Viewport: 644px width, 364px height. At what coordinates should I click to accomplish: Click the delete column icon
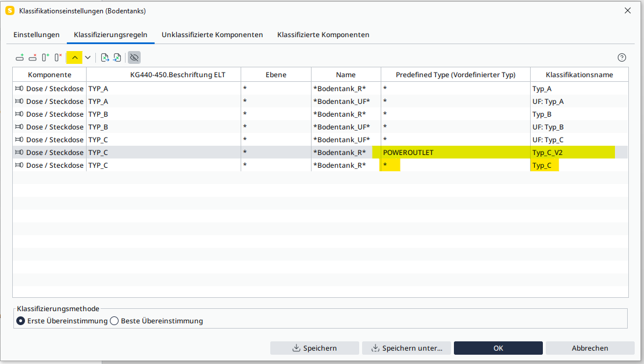(58, 57)
